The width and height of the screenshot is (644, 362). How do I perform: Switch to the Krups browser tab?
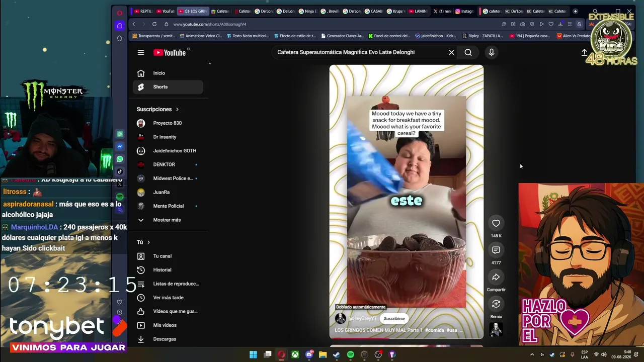[395, 11]
